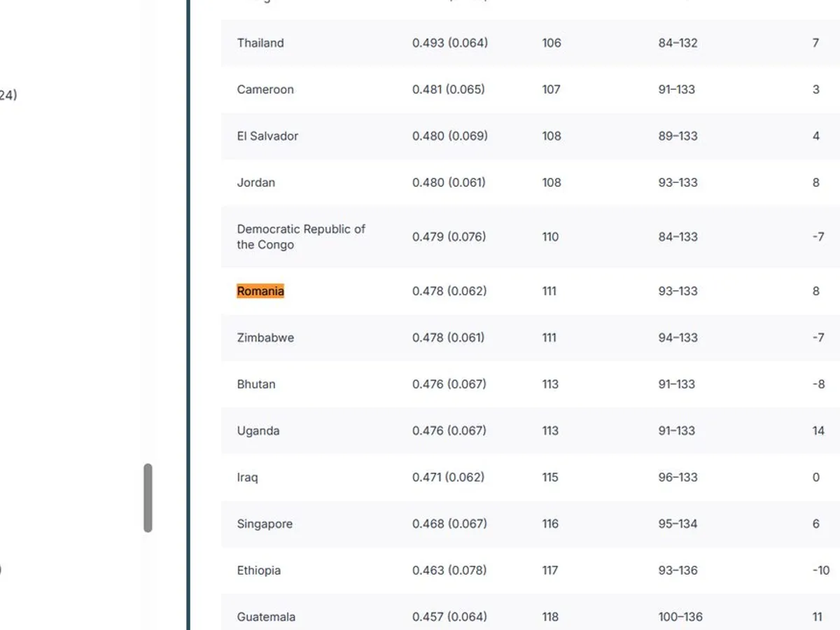The width and height of the screenshot is (840, 630).
Task: Select the Iraq country cell
Action: coord(247,477)
